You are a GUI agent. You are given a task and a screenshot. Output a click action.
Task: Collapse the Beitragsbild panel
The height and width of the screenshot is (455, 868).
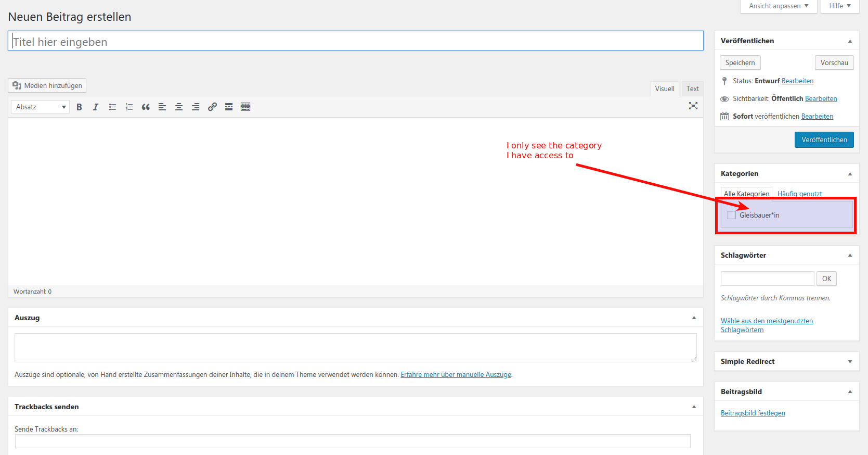tap(850, 391)
